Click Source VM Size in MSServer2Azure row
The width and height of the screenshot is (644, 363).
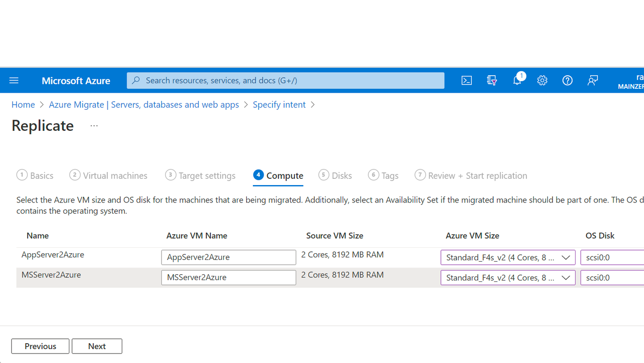pos(342,275)
